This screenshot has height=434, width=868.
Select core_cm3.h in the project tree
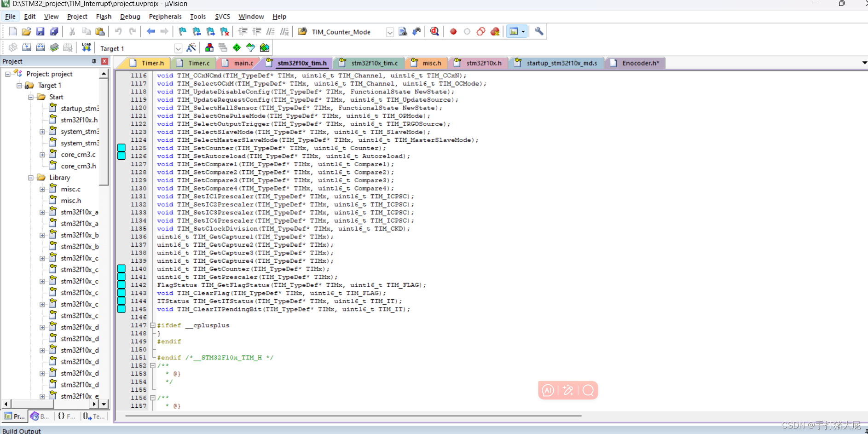click(78, 166)
